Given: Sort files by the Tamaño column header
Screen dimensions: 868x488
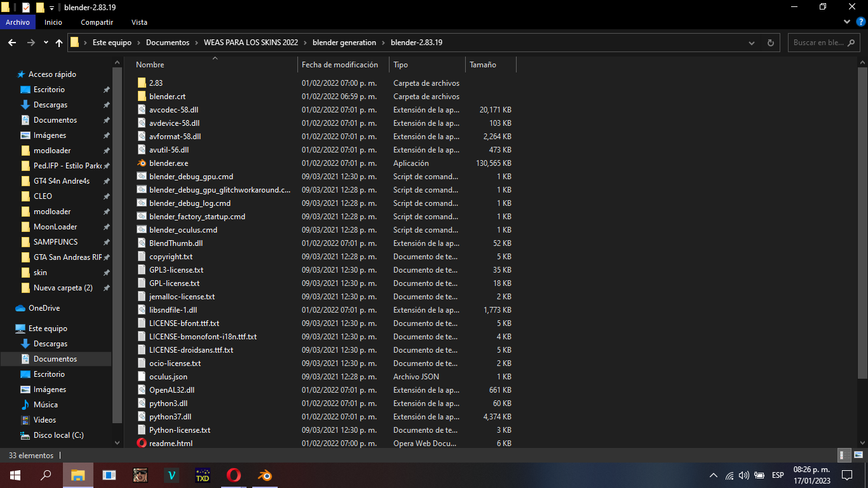Looking at the screenshot, I should (491, 65).
